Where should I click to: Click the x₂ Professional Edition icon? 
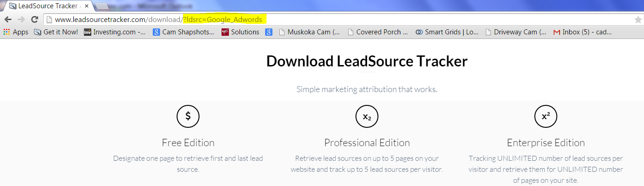367,116
